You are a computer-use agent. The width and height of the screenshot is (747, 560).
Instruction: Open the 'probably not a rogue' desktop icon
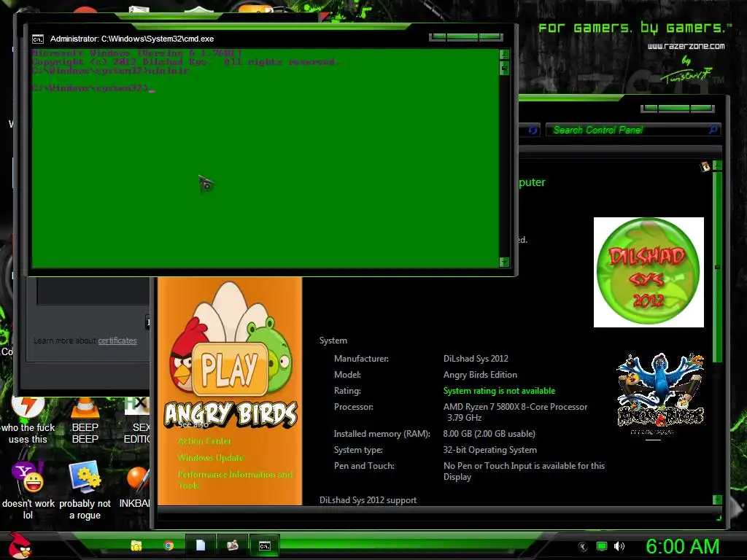(x=85, y=491)
